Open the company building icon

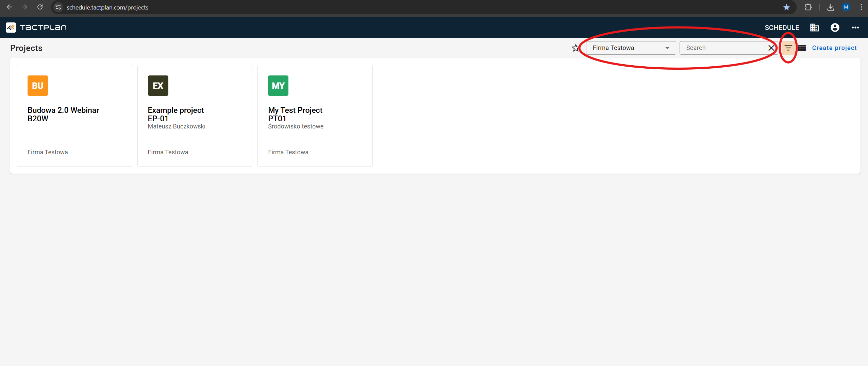(x=814, y=28)
